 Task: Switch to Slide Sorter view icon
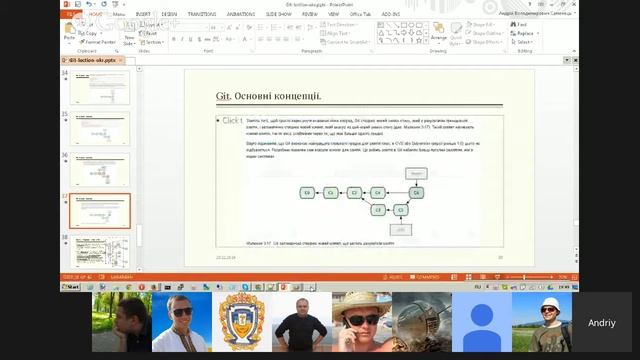click(469, 277)
